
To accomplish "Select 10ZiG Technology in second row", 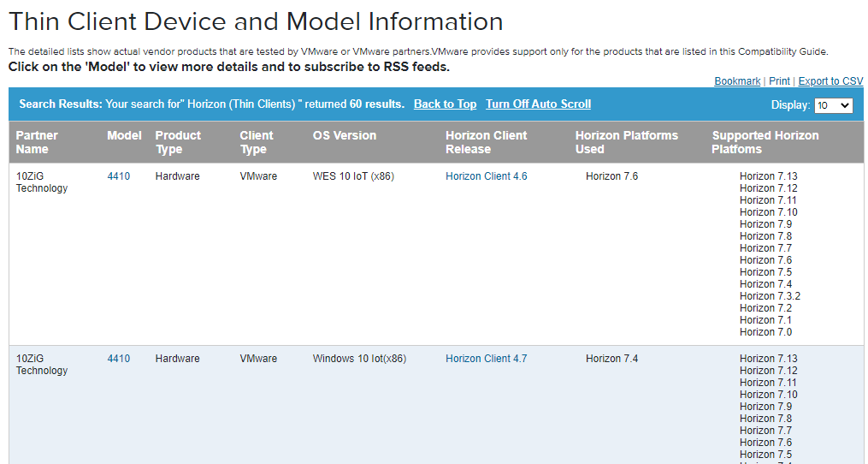I will [42, 365].
